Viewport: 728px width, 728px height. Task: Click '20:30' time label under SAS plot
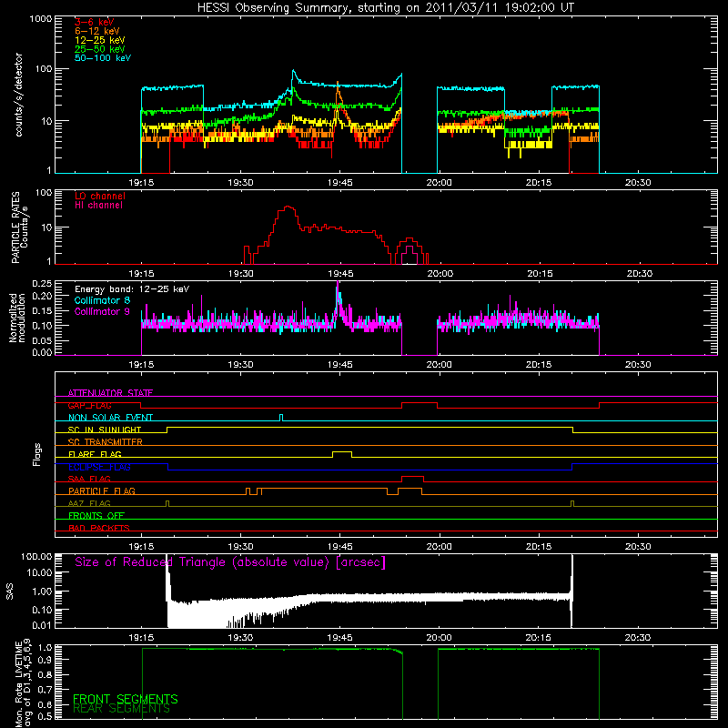pyautogui.click(x=638, y=638)
